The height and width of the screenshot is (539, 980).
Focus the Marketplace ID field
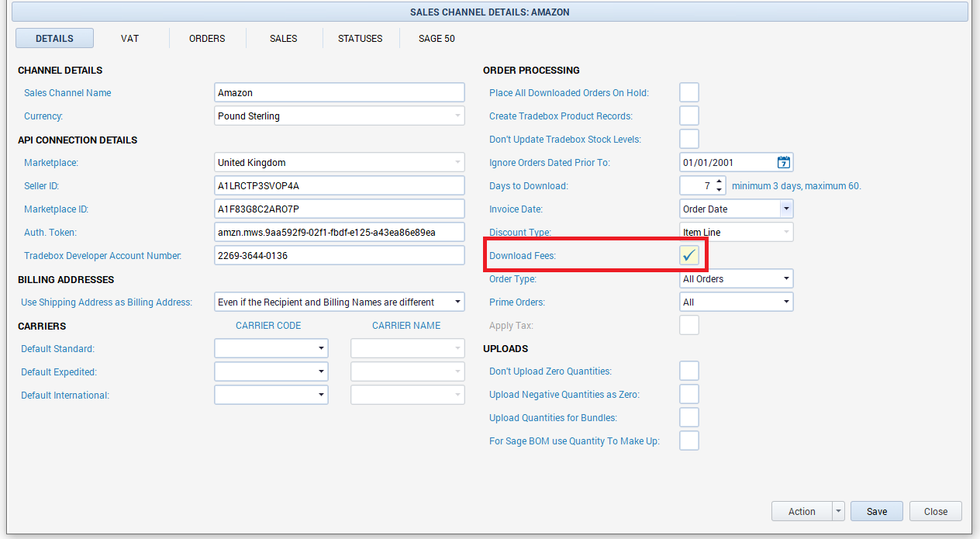[x=340, y=209]
